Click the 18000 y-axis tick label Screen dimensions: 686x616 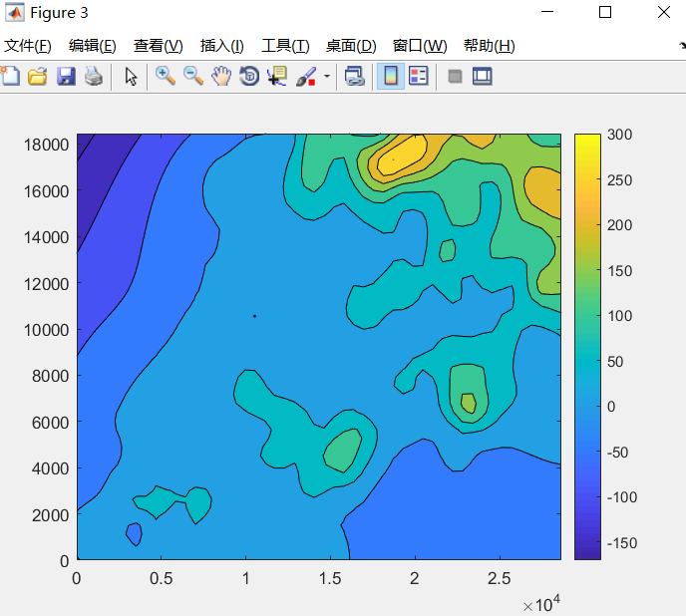click(47, 145)
